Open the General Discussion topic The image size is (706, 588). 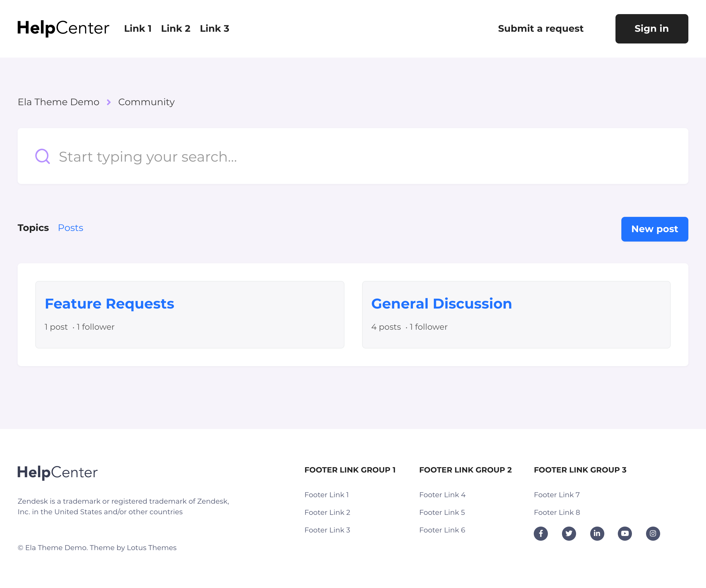441,304
